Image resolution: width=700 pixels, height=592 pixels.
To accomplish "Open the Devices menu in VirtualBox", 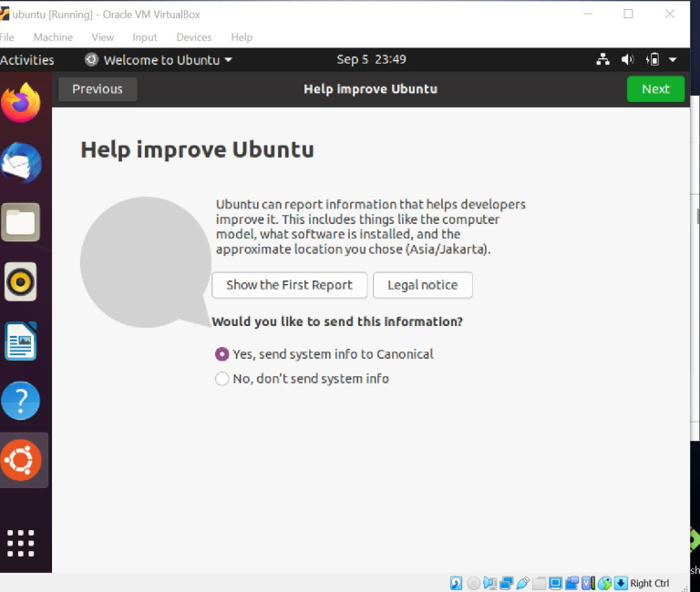I will 193,37.
